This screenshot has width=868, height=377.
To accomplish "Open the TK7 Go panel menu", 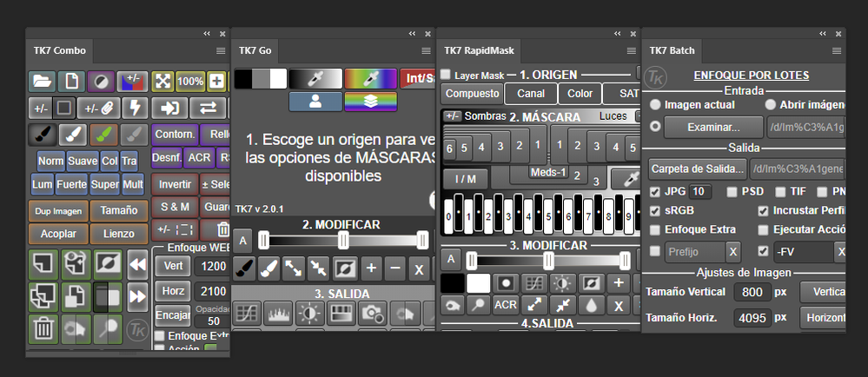I will (427, 51).
